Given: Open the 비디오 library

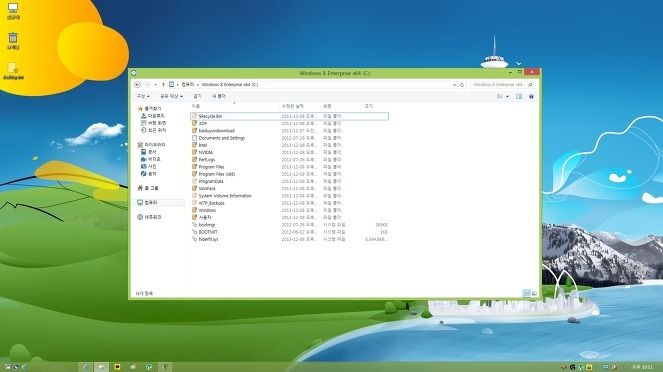Looking at the screenshot, I should (x=151, y=159).
